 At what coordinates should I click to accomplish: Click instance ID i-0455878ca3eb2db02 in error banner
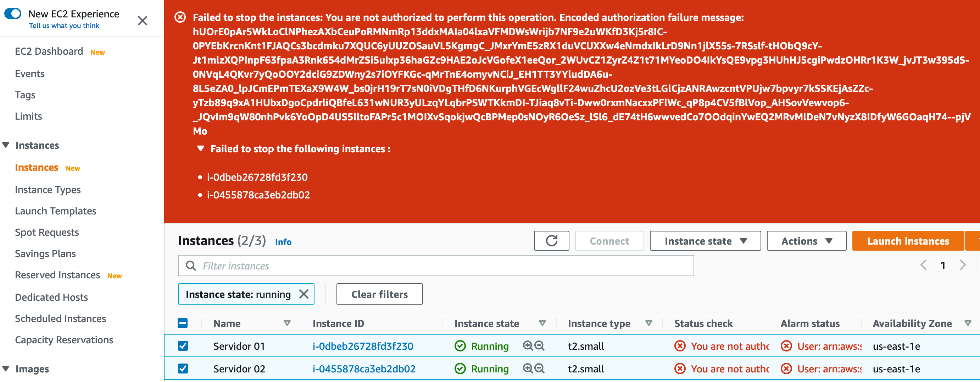(258, 195)
